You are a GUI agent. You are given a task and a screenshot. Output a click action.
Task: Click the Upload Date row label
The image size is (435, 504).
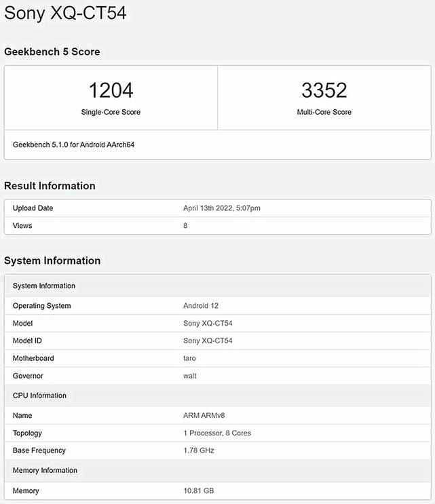click(x=33, y=208)
